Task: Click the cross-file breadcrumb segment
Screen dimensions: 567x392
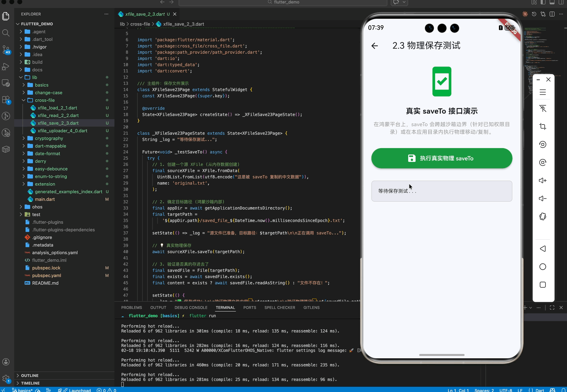Action: tap(140, 24)
